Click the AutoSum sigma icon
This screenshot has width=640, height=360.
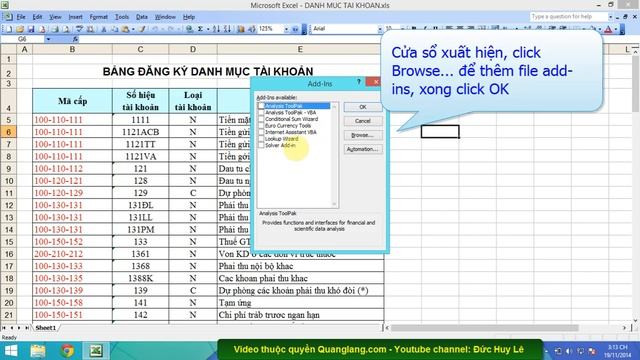[x=200, y=29]
